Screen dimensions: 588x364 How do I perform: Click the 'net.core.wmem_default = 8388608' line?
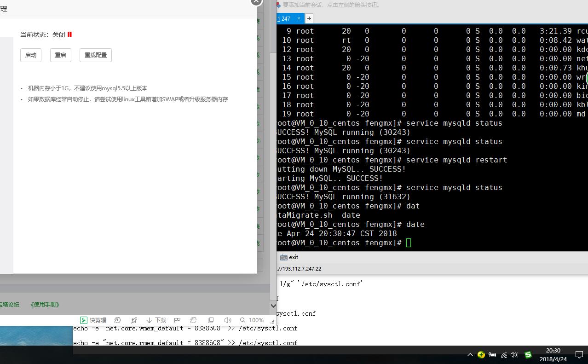coord(185,329)
